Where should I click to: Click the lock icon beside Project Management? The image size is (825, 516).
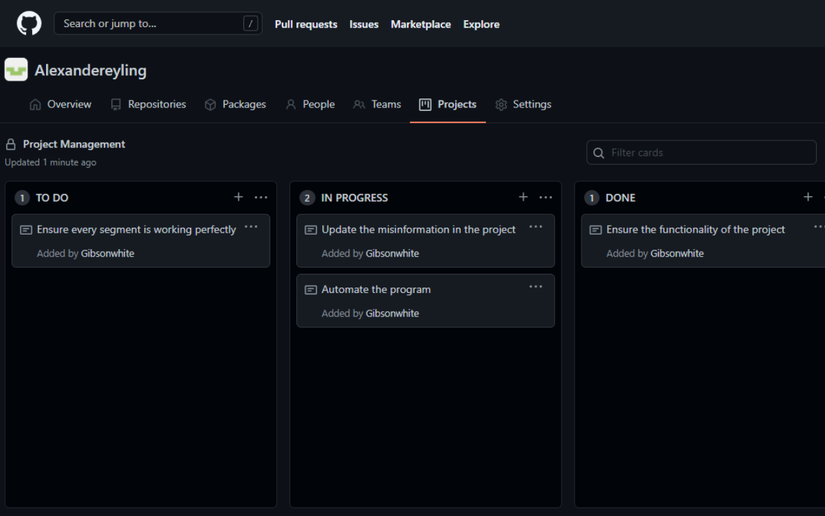tap(11, 144)
